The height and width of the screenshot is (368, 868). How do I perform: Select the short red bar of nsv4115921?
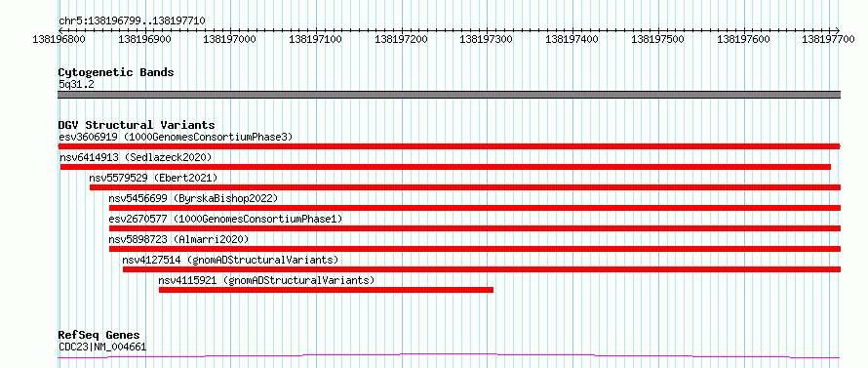tap(326, 289)
